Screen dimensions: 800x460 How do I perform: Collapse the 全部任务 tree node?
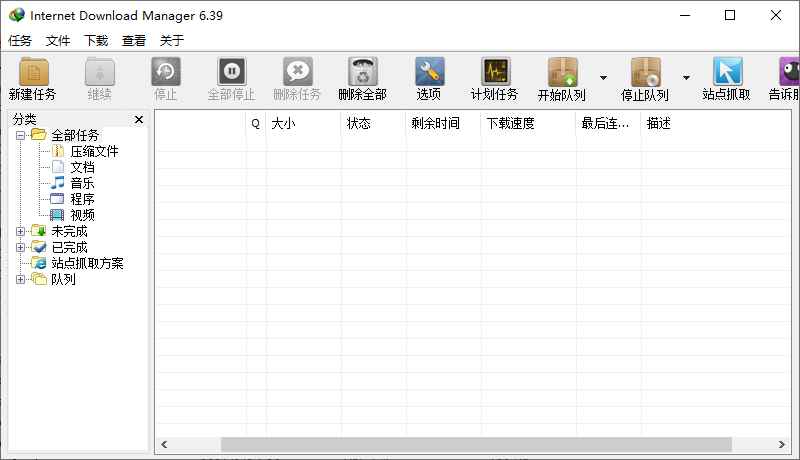click(x=20, y=136)
